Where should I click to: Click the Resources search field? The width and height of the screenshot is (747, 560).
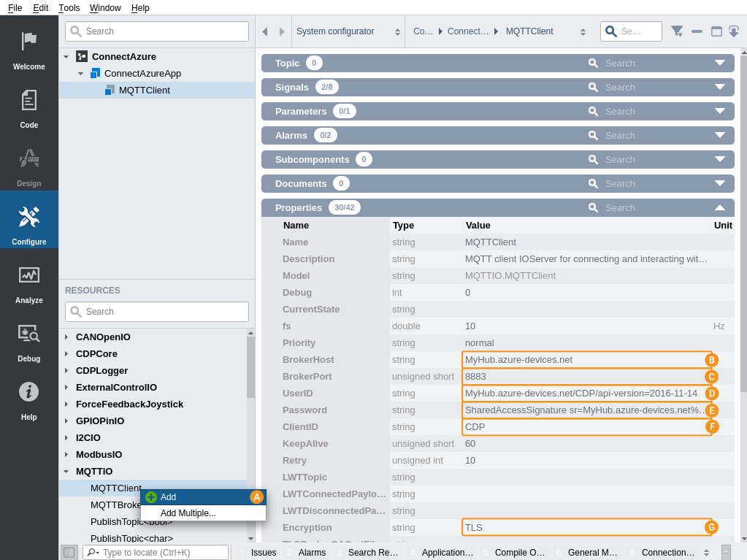tap(165, 312)
